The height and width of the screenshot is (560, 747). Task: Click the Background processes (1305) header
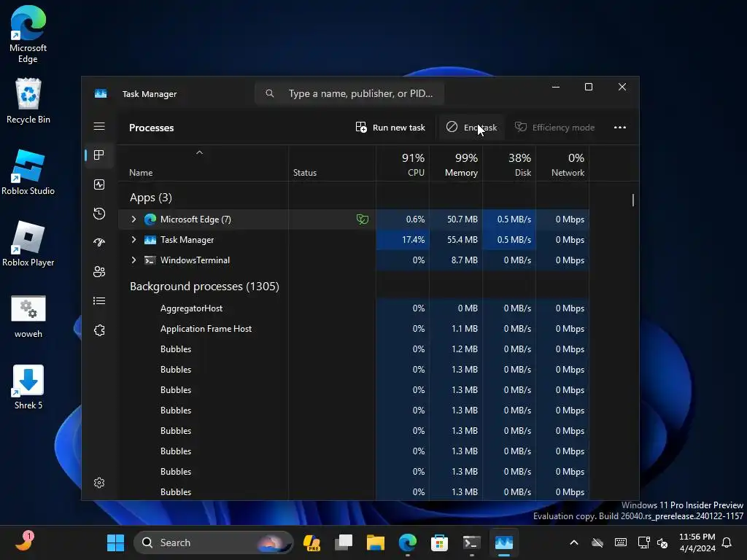coord(204,286)
